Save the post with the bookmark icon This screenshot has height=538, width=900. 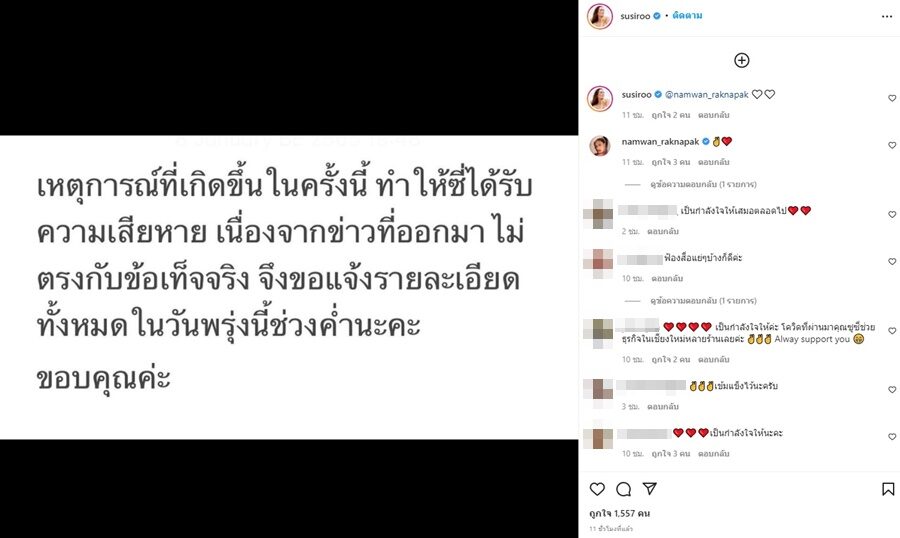coord(888,489)
